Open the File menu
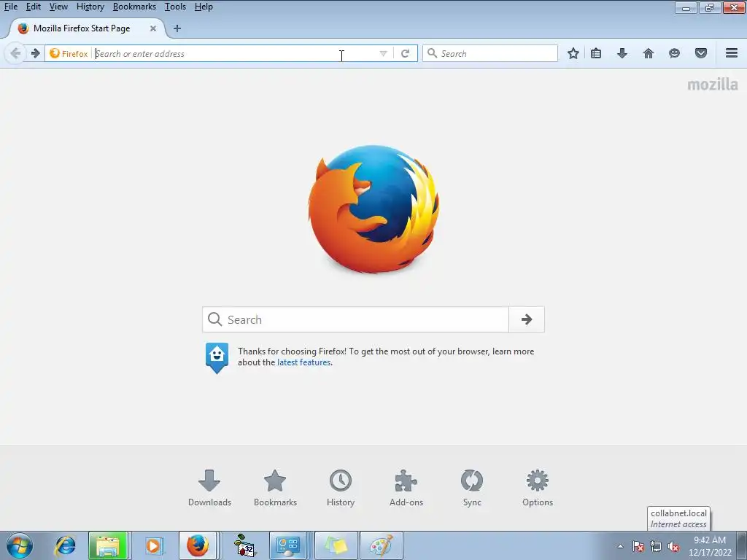Screen dimensions: 747x560 click(10, 7)
